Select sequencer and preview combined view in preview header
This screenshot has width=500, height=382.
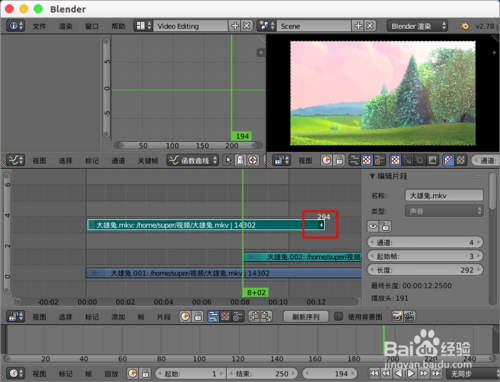click(x=379, y=160)
